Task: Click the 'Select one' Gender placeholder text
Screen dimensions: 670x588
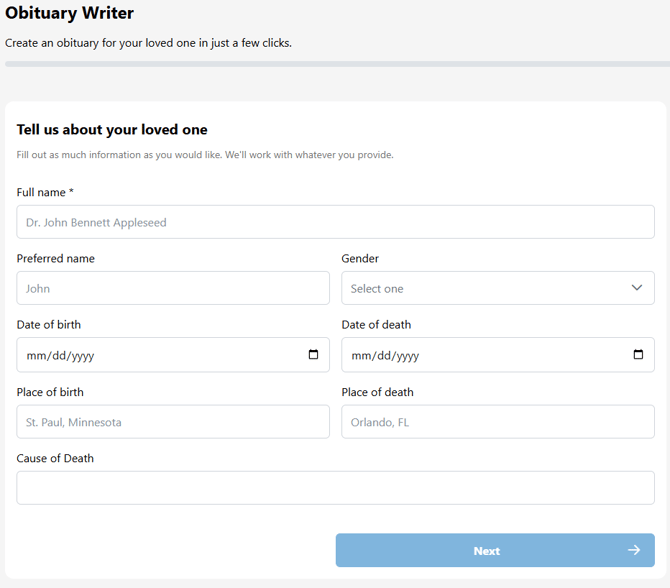Action: coord(377,289)
